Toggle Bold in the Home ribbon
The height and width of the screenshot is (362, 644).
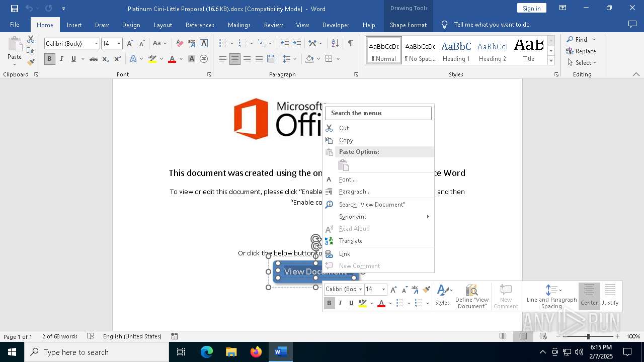point(49,59)
